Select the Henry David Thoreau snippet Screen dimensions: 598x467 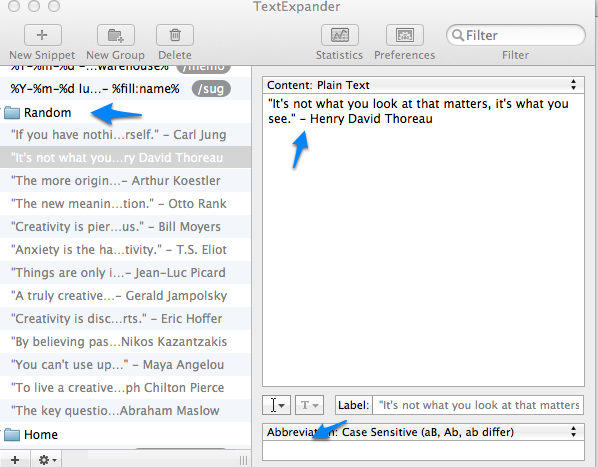click(125, 157)
